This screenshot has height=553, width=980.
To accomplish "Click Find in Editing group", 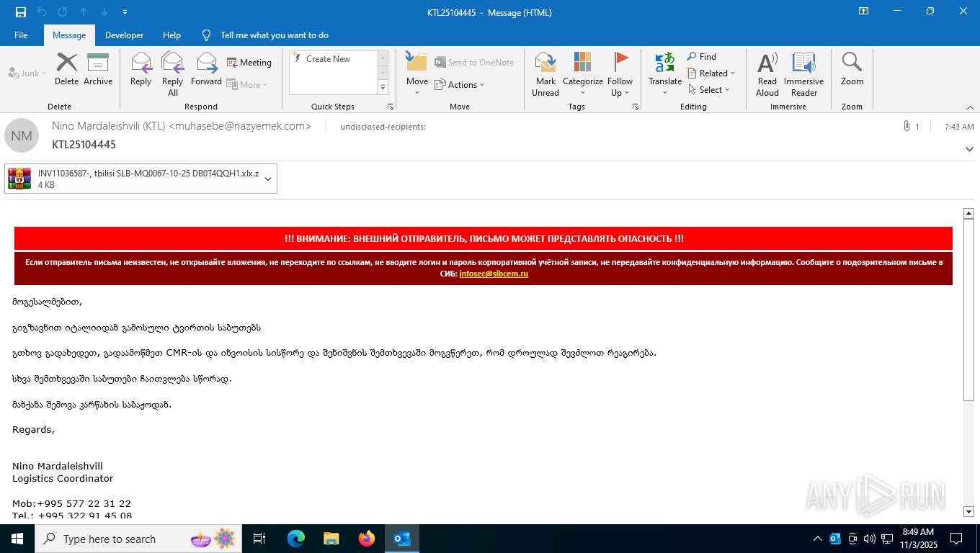I will [x=702, y=56].
